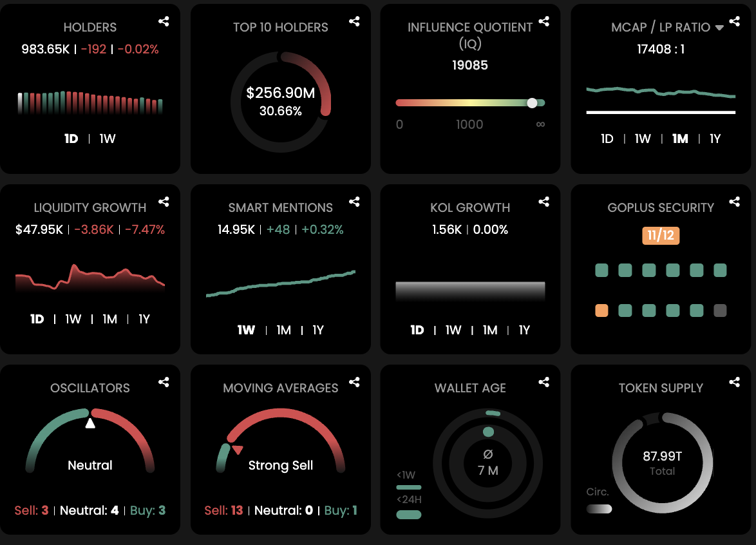
Task: Share the KOL Growth card
Action: coord(544,202)
